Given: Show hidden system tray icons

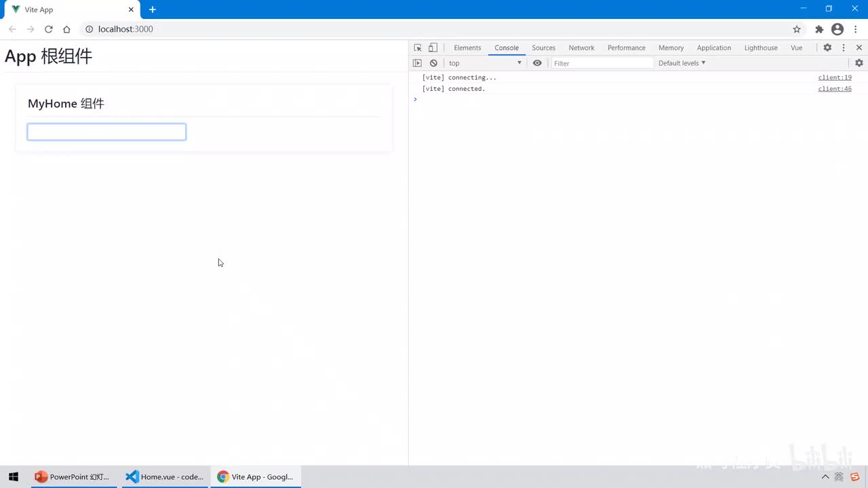Looking at the screenshot, I should (x=825, y=477).
